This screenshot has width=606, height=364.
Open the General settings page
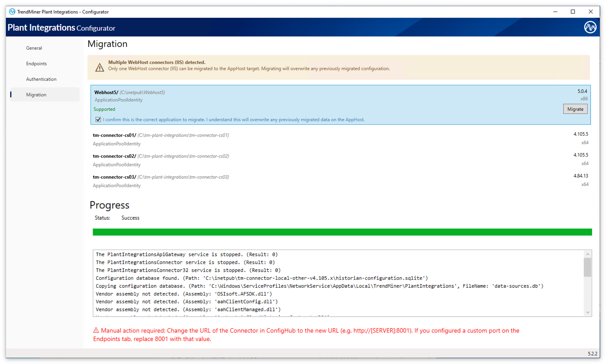(34, 48)
